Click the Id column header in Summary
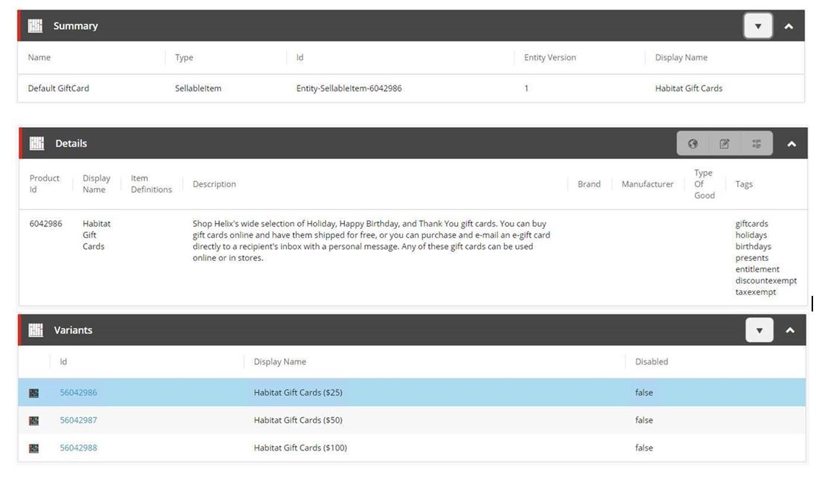The image size is (822, 504). pos(300,58)
